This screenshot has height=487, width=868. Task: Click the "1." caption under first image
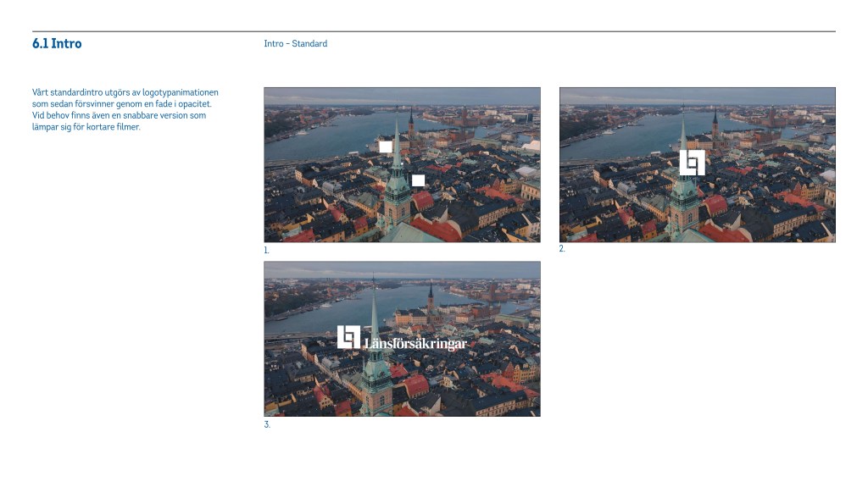(x=266, y=251)
